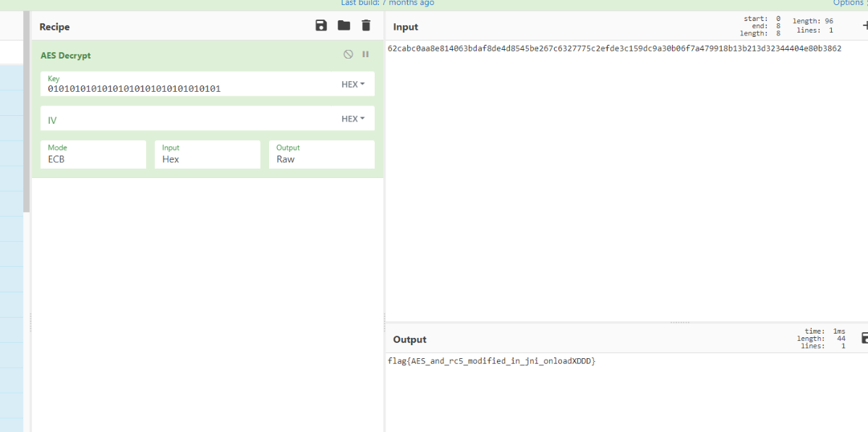Click the IV input field
Screen dimensions: 868x432
pos(188,119)
